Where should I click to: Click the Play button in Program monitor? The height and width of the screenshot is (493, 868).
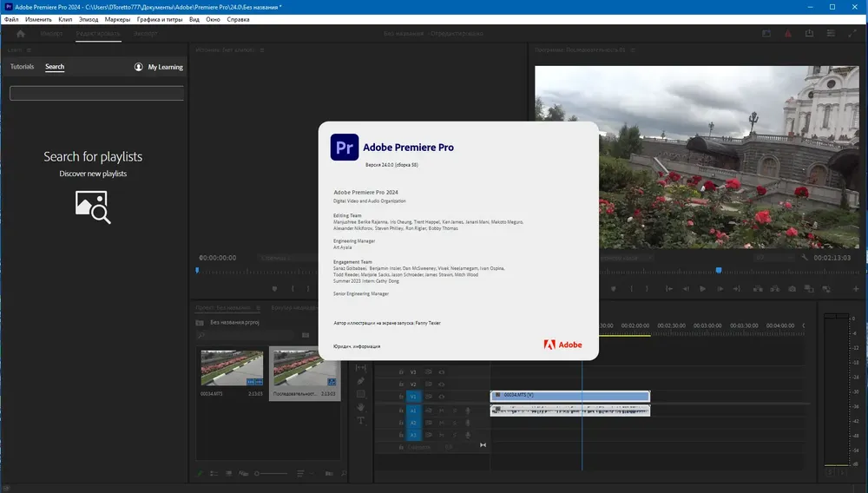[702, 289]
